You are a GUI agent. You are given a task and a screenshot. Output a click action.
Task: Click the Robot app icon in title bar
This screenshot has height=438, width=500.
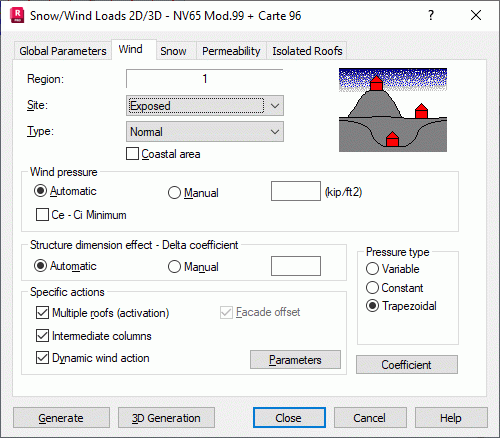(17, 16)
